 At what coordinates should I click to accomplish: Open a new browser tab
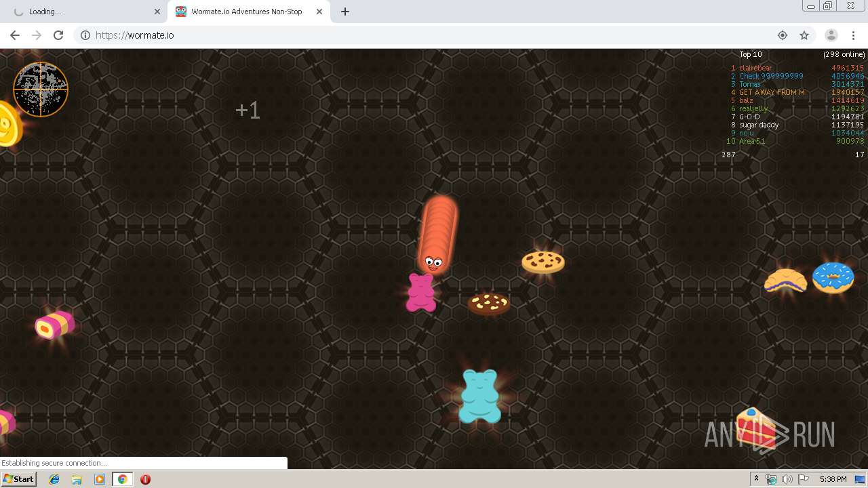pos(345,12)
